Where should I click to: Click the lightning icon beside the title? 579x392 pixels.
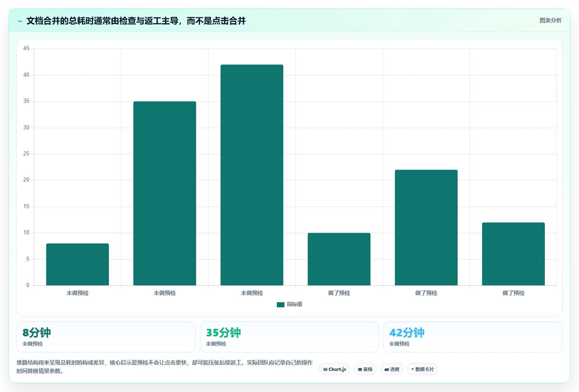(x=20, y=21)
